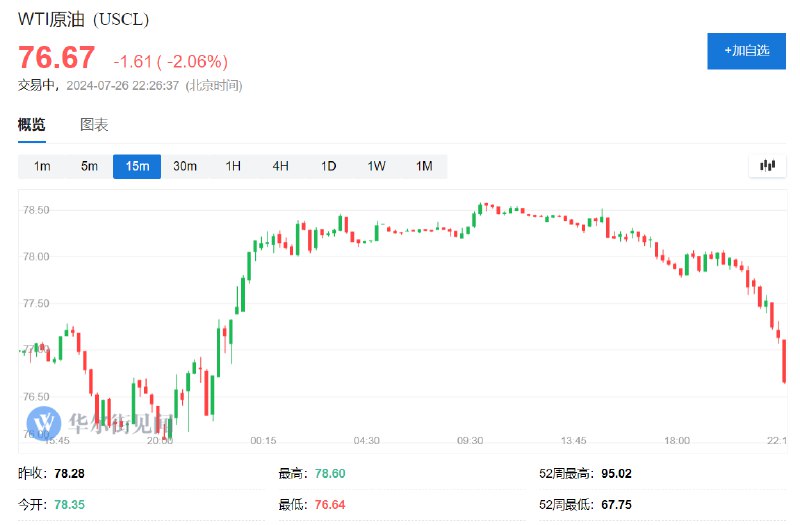Click the current price 76.67

[56, 57]
